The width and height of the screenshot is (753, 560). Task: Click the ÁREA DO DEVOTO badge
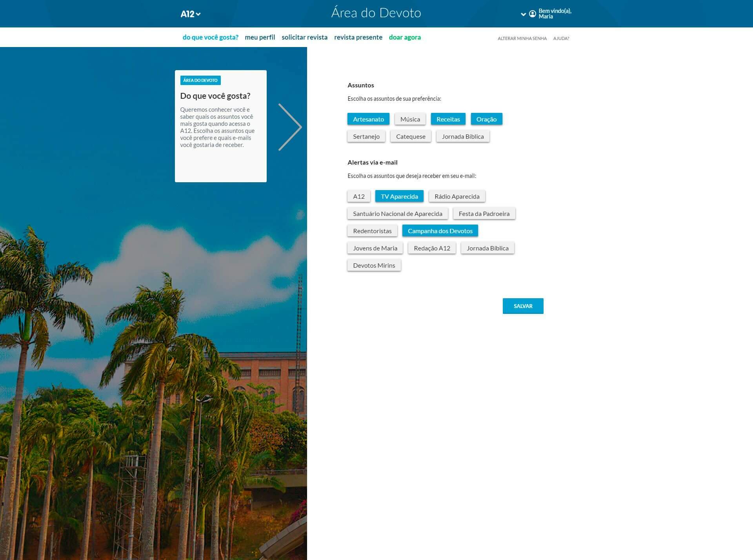200,80
